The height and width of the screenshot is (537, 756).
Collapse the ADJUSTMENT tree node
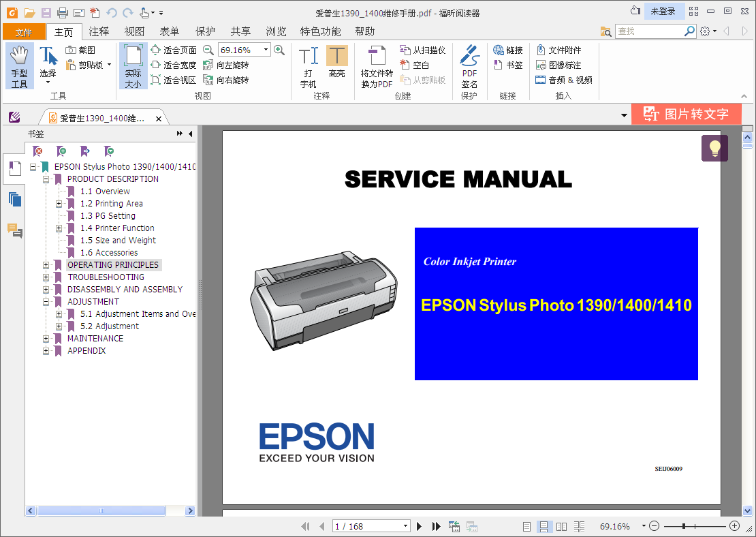pyautogui.click(x=46, y=301)
